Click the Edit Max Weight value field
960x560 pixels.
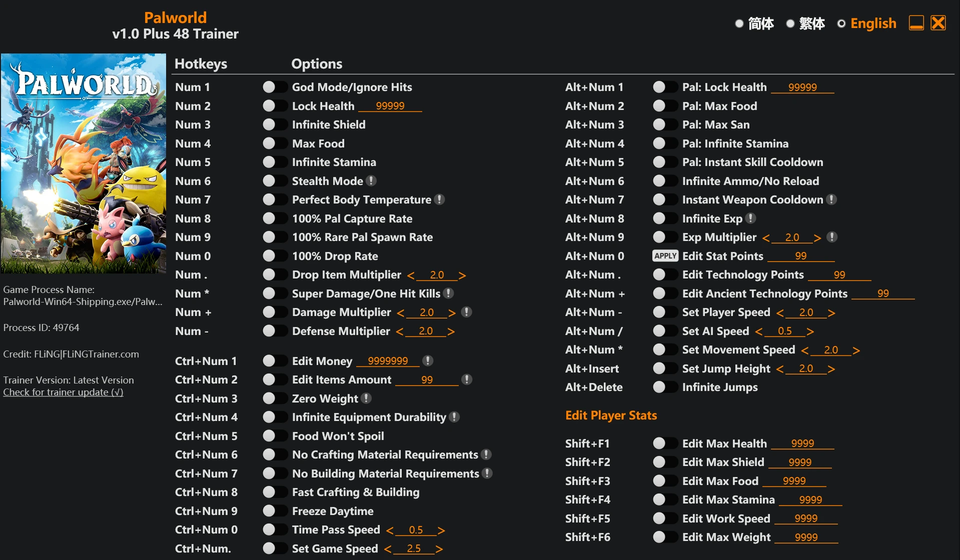point(806,537)
